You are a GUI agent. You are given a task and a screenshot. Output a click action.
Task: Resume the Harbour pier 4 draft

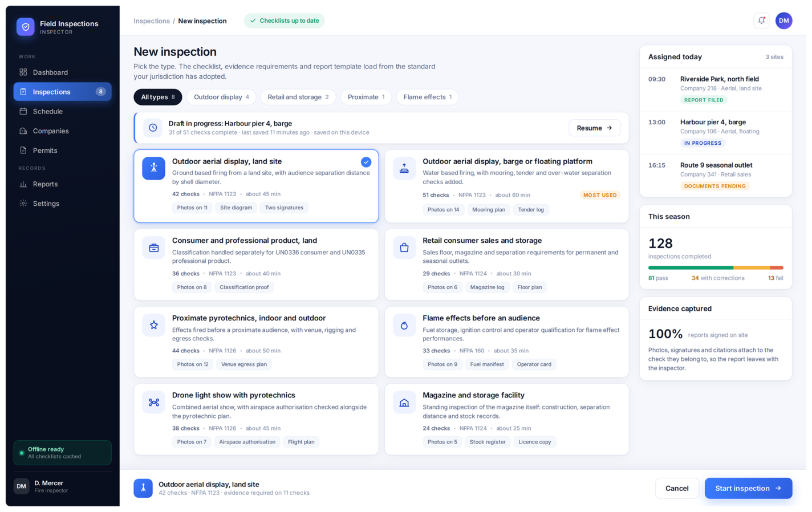pyautogui.click(x=595, y=128)
